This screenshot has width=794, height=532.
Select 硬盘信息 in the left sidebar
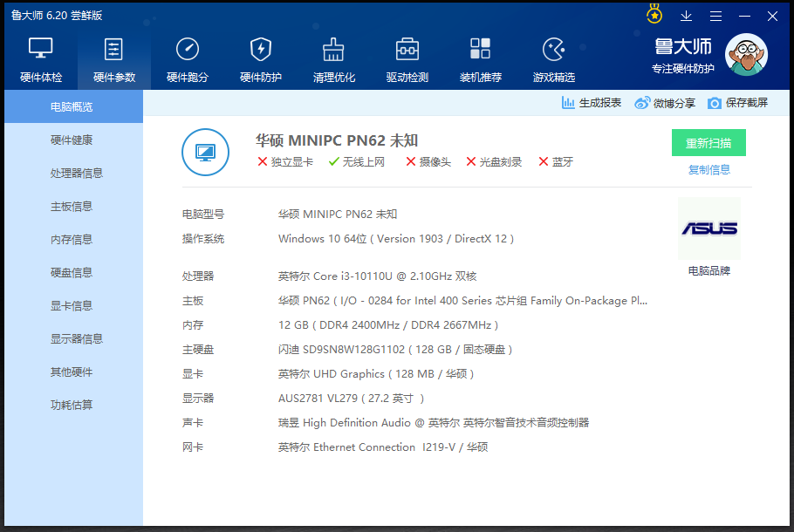[72, 273]
